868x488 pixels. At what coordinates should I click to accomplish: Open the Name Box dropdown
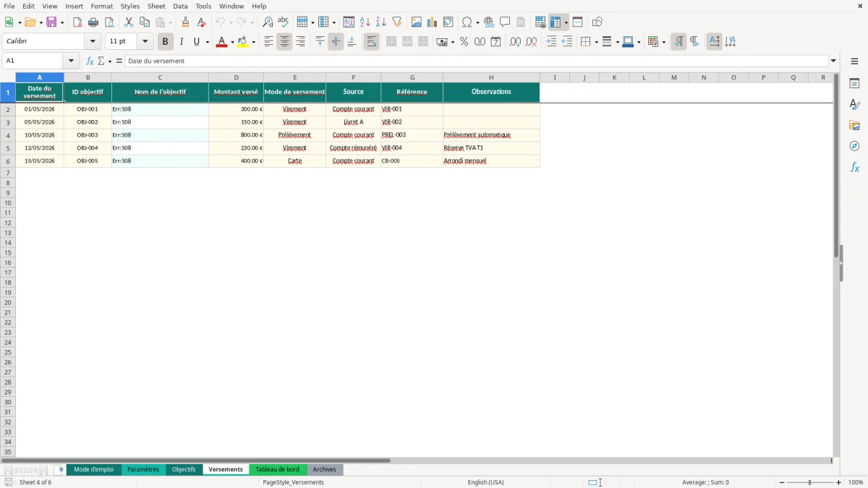pyautogui.click(x=71, y=61)
